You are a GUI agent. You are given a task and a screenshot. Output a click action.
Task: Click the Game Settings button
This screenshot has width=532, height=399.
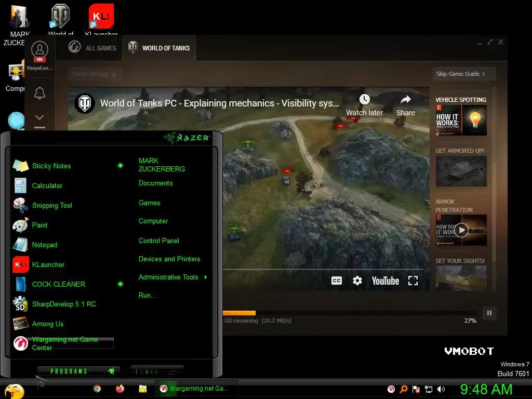(95, 74)
